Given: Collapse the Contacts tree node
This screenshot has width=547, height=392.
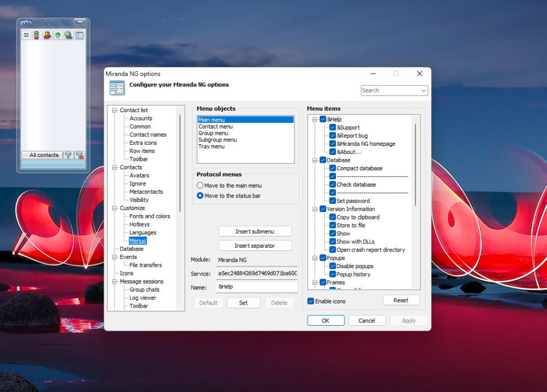Looking at the screenshot, I should point(114,167).
